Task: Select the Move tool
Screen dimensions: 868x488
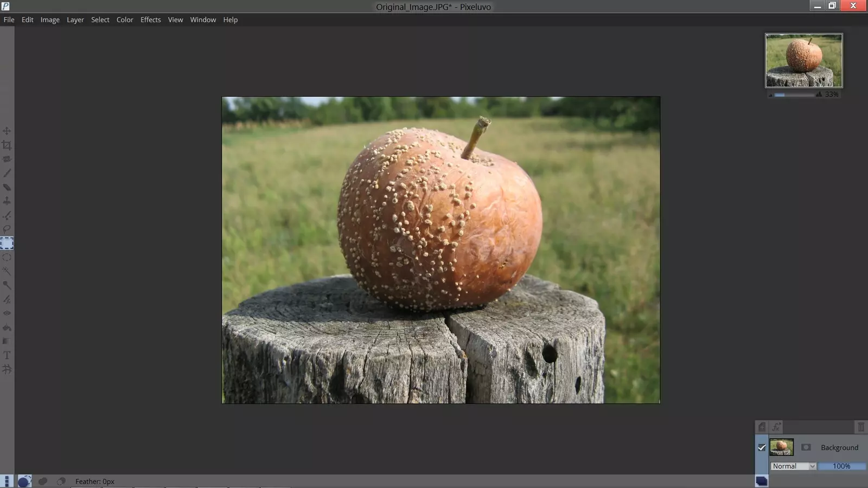Action: pyautogui.click(x=7, y=131)
